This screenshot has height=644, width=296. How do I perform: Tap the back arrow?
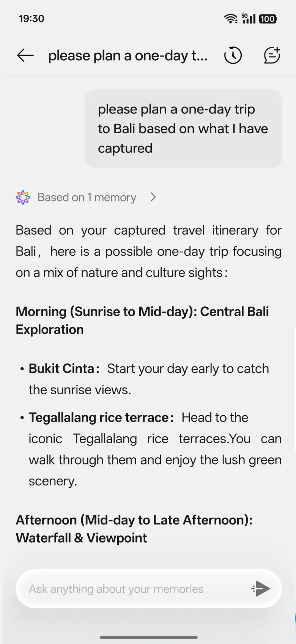click(x=25, y=55)
